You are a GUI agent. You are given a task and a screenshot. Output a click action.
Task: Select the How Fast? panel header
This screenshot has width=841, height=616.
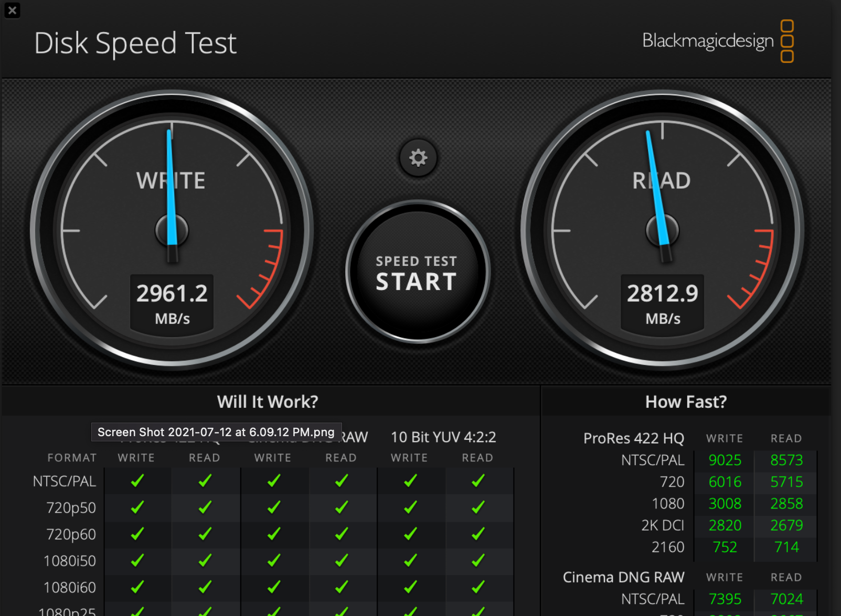pos(686,401)
